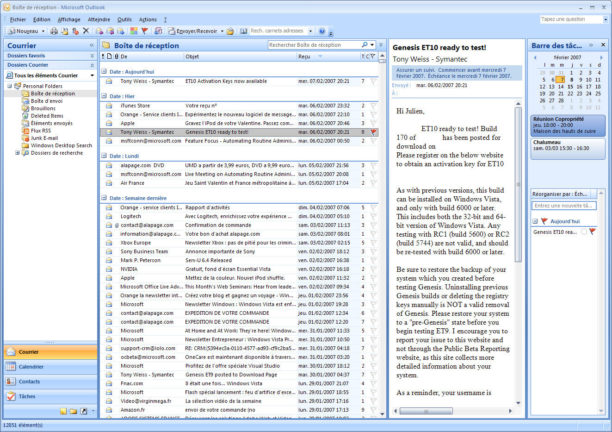Viewport: 612px width, 432px height.
Task: Click the 'Tapez une question' help field
Action: pyautogui.click(x=571, y=19)
